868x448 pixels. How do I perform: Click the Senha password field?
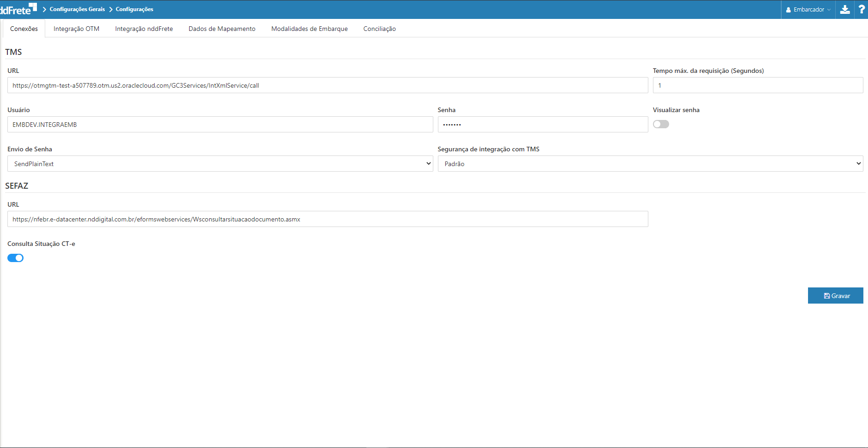(x=542, y=125)
